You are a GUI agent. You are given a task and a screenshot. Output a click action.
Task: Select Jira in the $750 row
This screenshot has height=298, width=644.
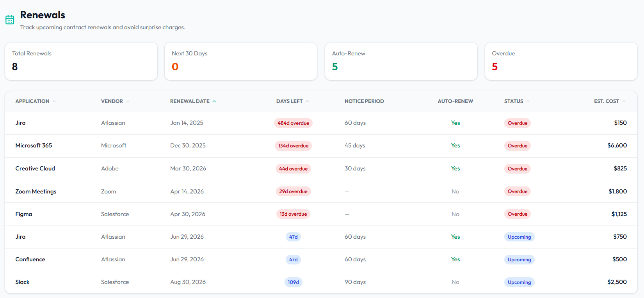click(x=20, y=237)
